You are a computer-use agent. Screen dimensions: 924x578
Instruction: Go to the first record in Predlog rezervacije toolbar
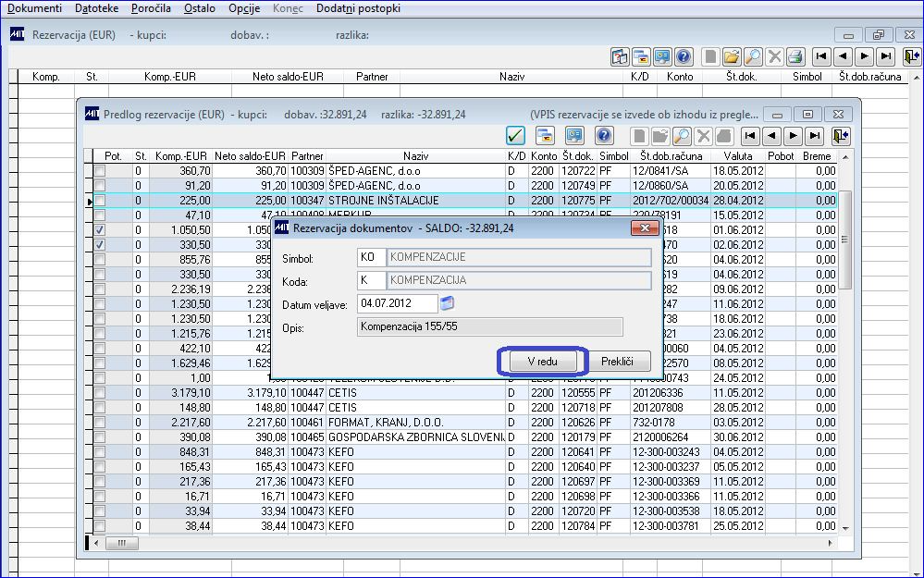750,136
